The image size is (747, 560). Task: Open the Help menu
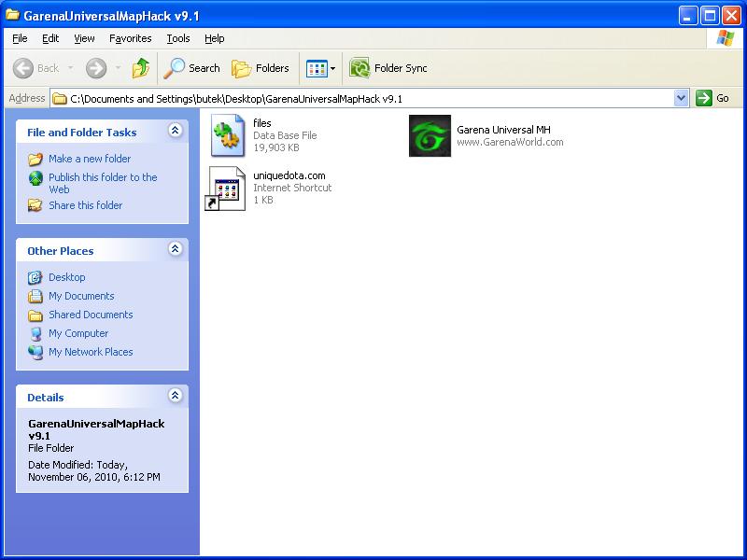click(215, 38)
